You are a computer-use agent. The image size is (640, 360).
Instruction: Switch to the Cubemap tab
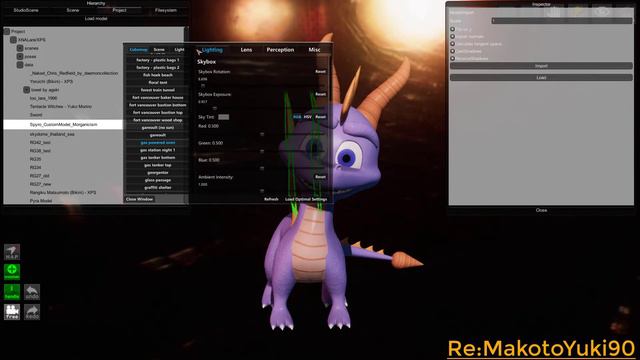tap(138, 50)
